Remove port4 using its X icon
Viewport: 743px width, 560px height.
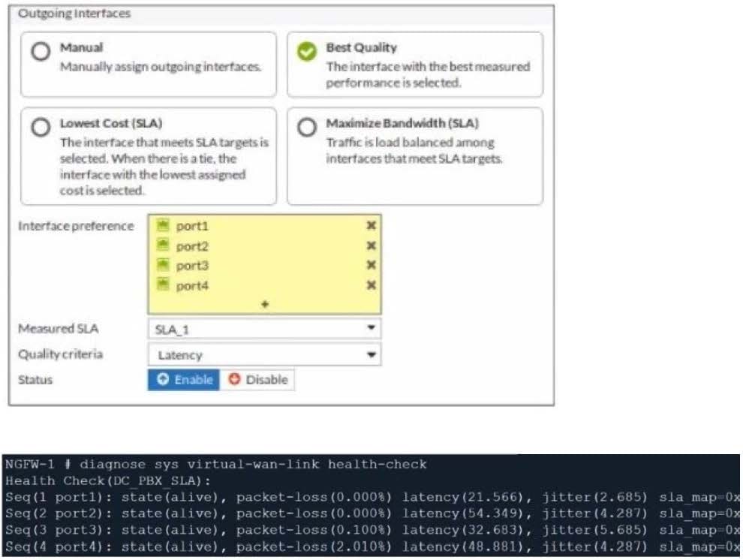point(371,285)
